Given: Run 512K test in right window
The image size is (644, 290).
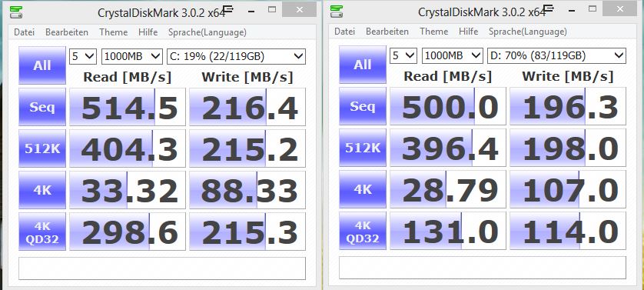Looking at the screenshot, I should click(x=363, y=147).
